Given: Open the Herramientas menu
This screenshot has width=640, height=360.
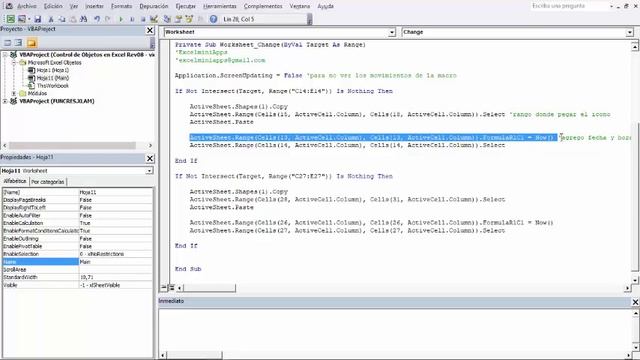Looking at the screenshot, I should [x=220, y=6].
